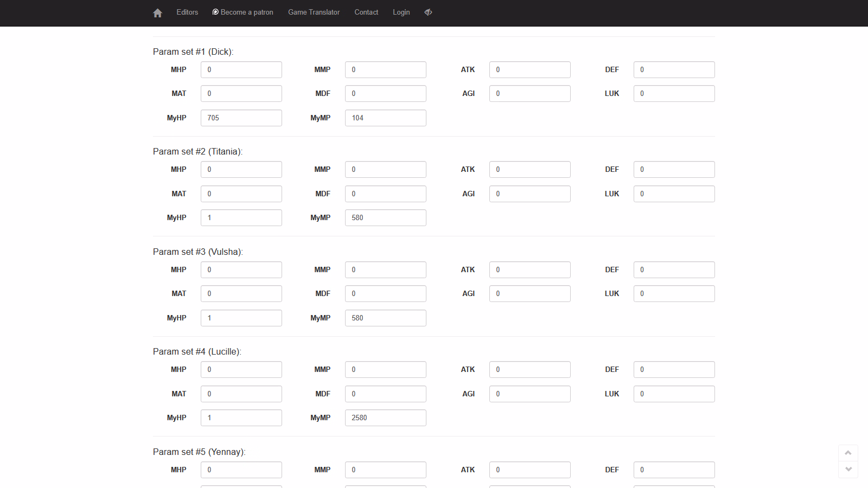
Task: Focus the DEF field for Lucille
Action: coord(674,369)
